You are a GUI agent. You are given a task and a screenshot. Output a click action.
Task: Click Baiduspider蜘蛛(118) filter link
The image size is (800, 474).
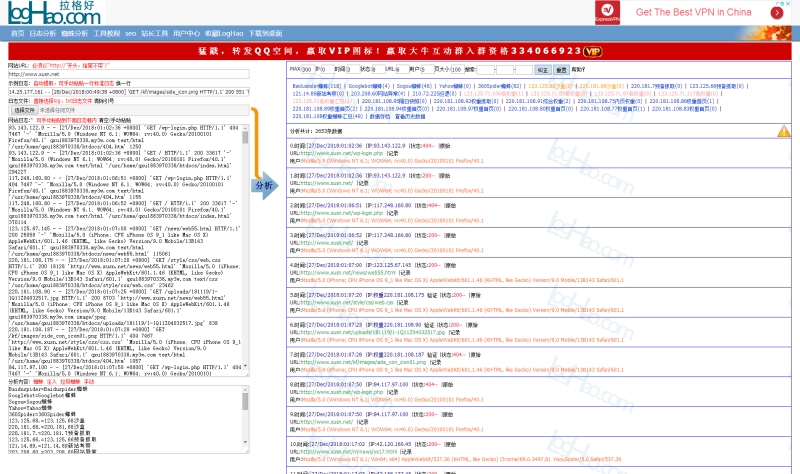[317, 86]
